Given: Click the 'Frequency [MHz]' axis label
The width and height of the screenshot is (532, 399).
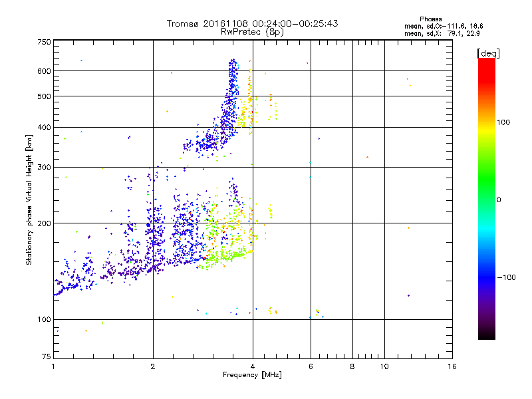Looking at the screenshot, I should click(x=252, y=375).
